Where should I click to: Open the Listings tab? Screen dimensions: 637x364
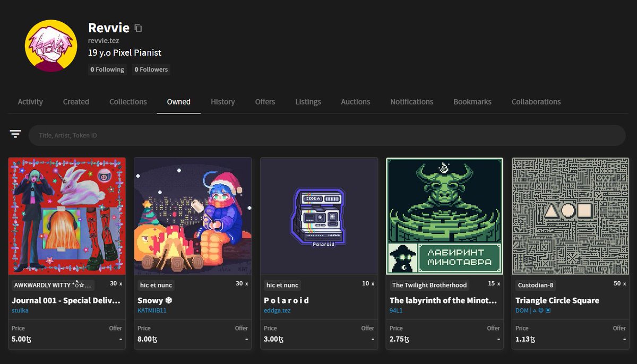pyautogui.click(x=308, y=101)
